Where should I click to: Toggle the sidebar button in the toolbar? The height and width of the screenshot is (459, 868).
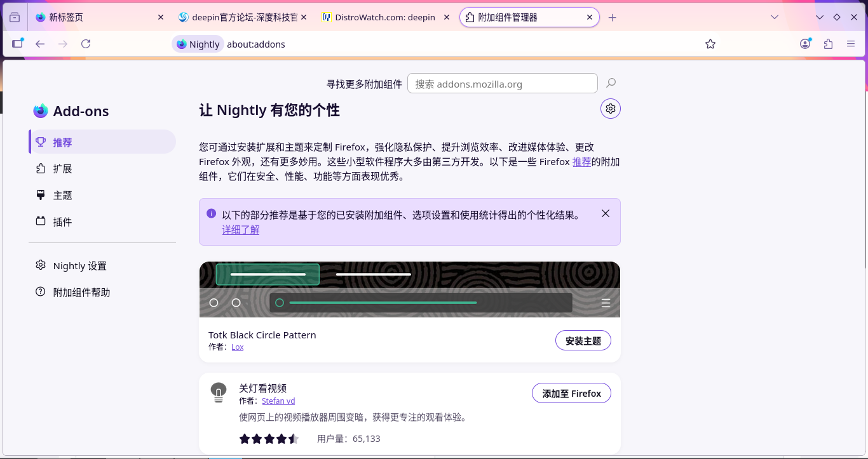tap(17, 44)
